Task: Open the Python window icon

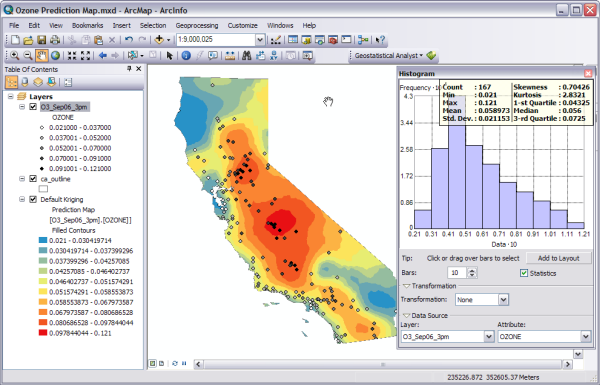Action: click(346, 40)
